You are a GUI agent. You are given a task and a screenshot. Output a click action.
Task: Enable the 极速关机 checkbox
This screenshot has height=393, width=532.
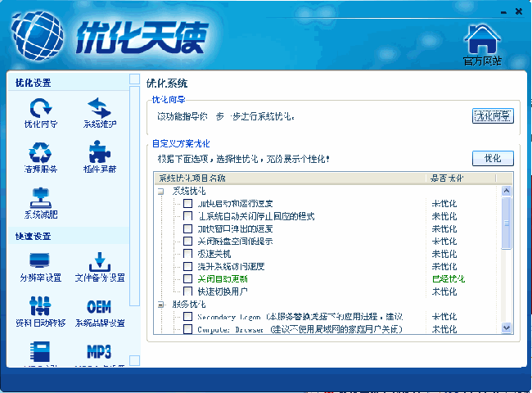188,254
